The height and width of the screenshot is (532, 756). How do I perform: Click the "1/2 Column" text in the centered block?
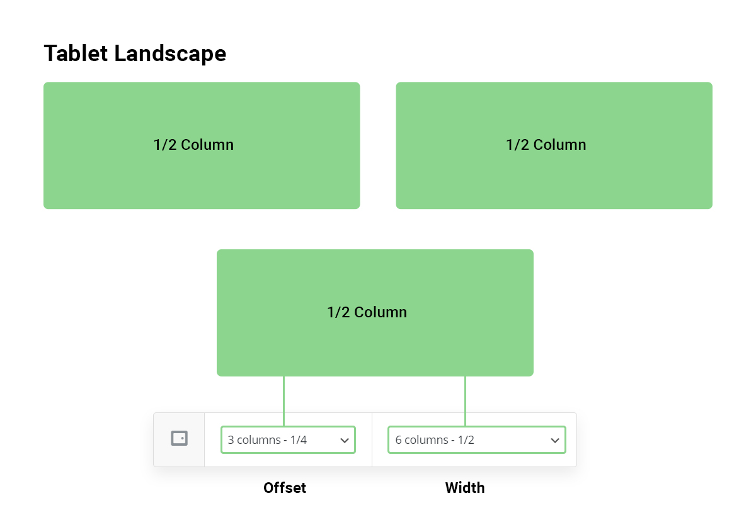(x=367, y=312)
